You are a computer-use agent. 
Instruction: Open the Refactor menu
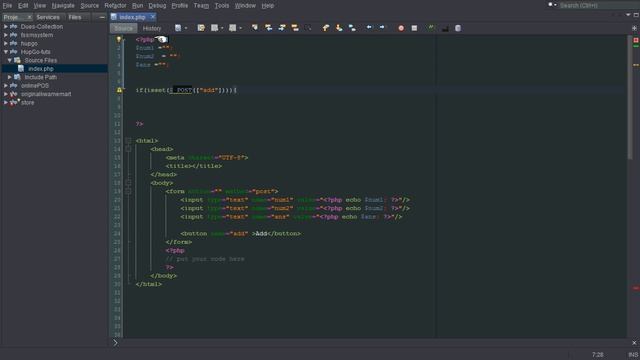point(115,6)
